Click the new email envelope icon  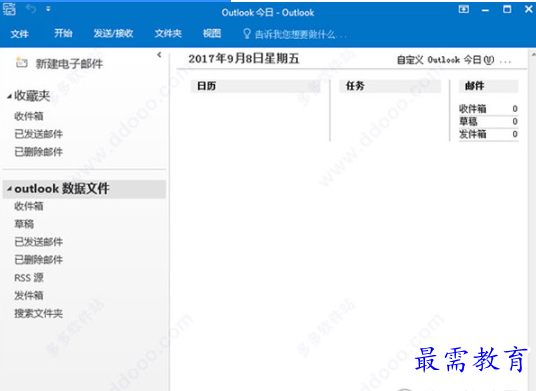click(22, 63)
